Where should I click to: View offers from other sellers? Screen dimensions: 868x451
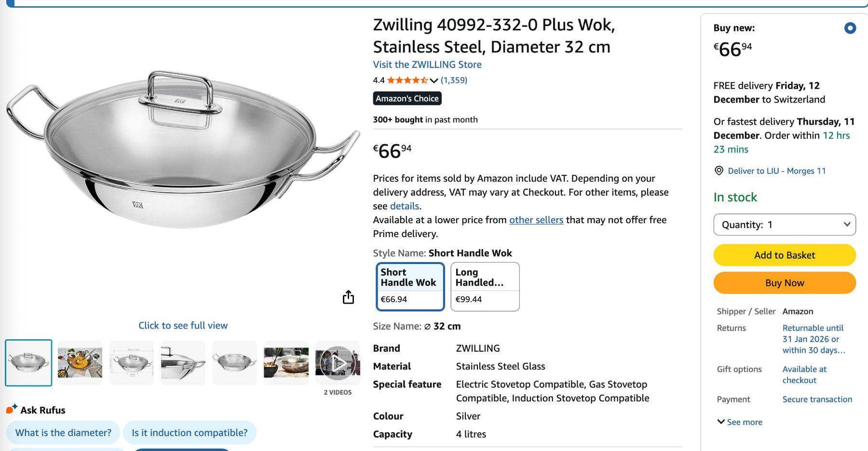click(536, 220)
